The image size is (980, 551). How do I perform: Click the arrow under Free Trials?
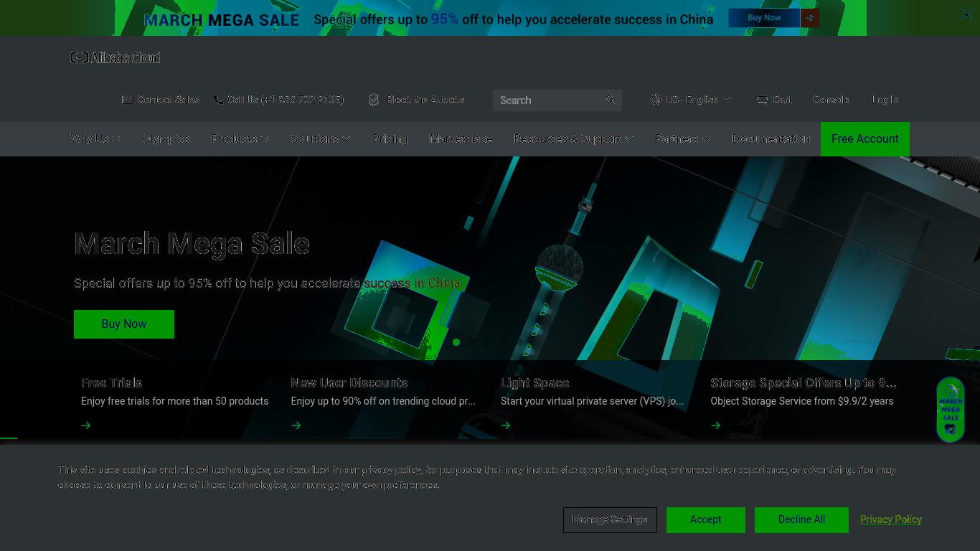tap(86, 425)
